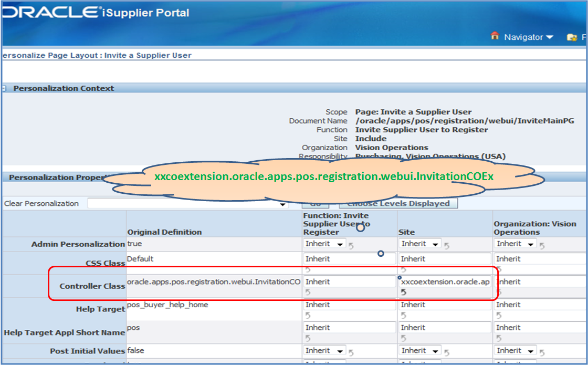Select original definition oracle.apps.pos.registration.webui.InvitationCO text

tap(214, 281)
